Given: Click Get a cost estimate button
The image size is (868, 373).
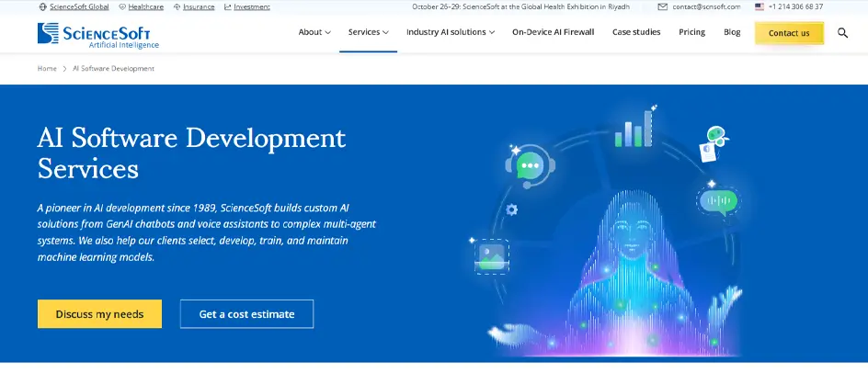Looking at the screenshot, I should coord(247,314).
